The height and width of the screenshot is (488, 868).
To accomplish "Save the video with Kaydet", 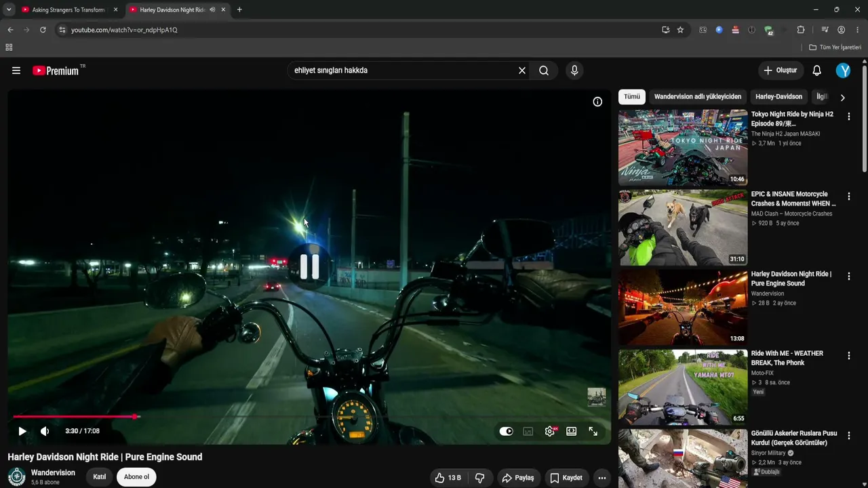I will (x=566, y=478).
